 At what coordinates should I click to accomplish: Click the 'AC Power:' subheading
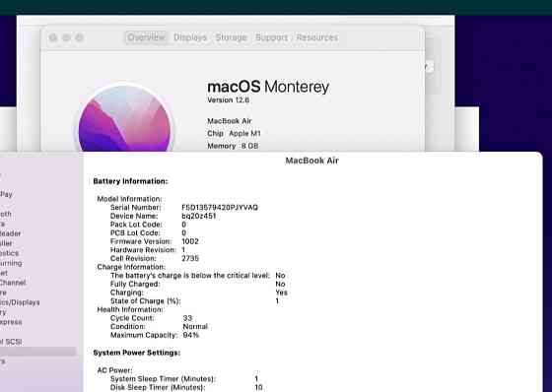pyautogui.click(x=114, y=370)
